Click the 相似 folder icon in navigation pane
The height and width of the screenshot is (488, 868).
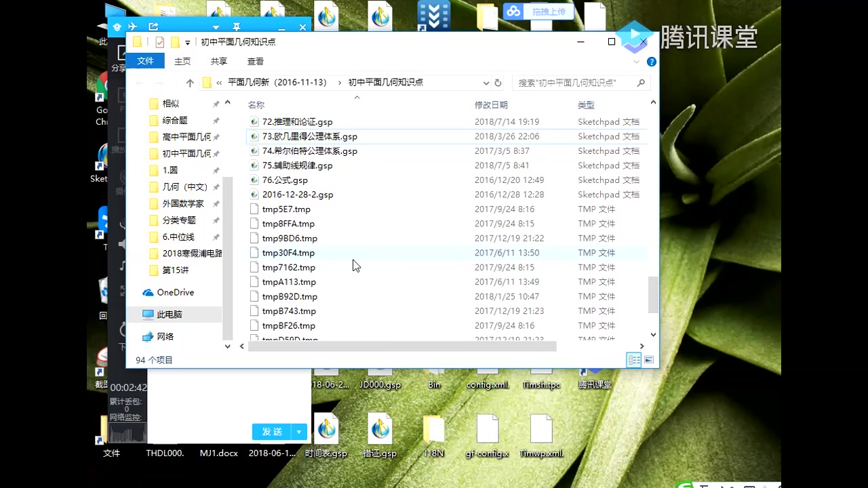tap(153, 104)
